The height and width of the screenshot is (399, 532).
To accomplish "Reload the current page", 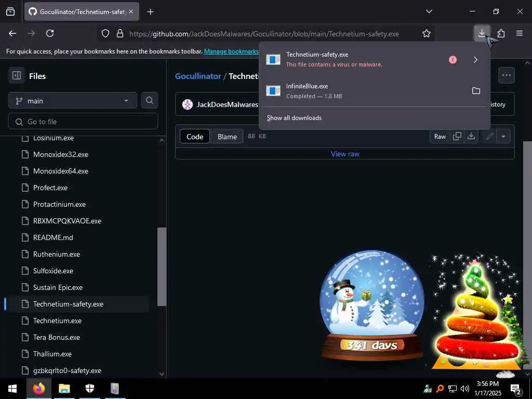I will pos(50,33).
